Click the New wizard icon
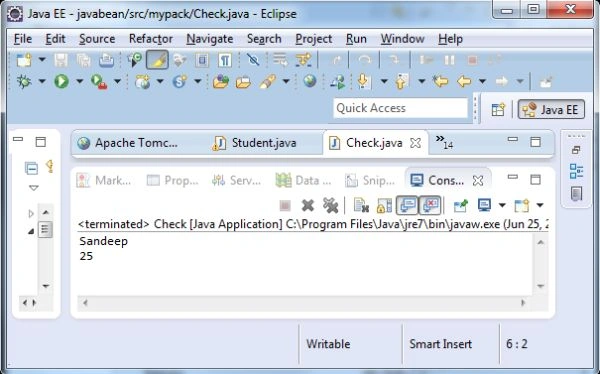Viewport: 600px width, 374px height. click(24, 60)
